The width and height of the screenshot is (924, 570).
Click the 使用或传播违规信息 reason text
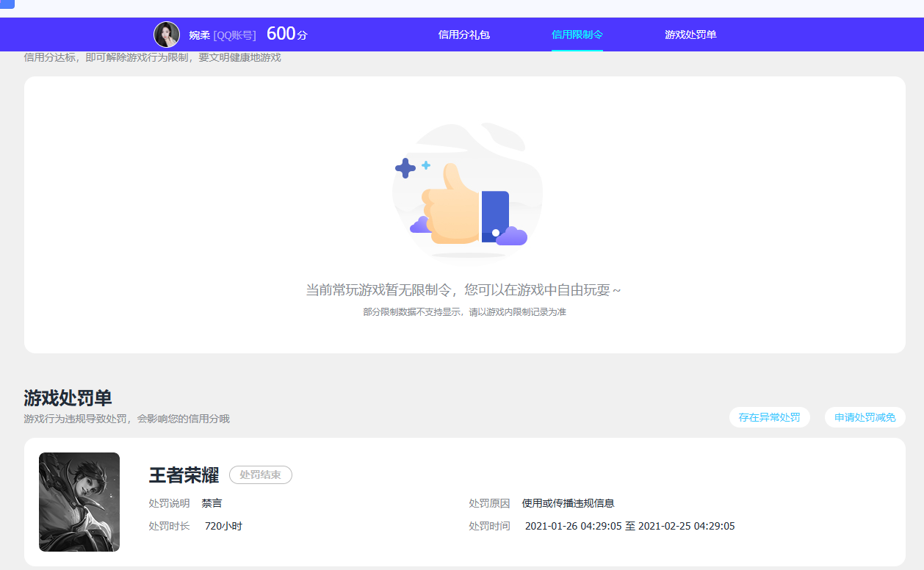pos(569,503)
